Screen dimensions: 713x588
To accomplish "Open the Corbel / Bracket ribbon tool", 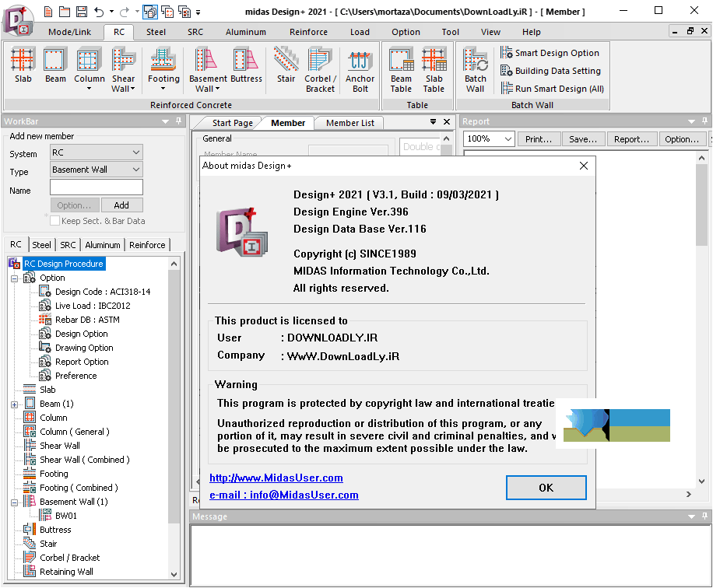I will 320,69.
